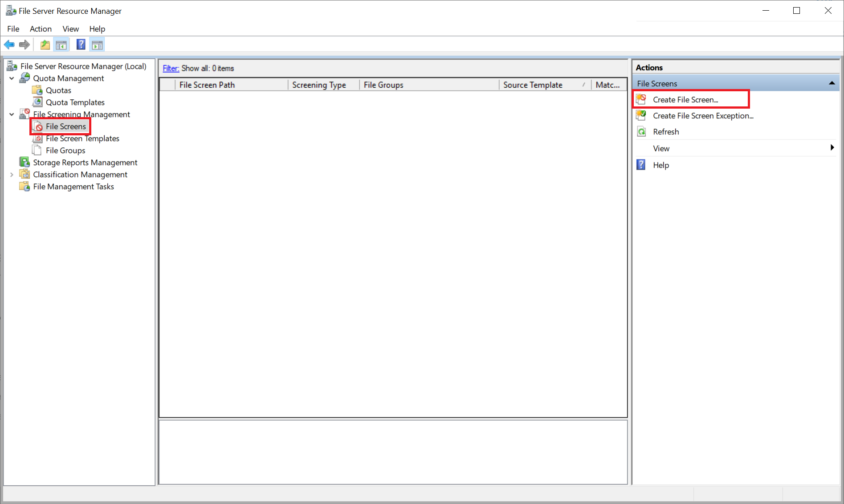Select File Screens in the tree
This screenshot has width=844, height=504.
pyautogui.click(x=66, y=126)
